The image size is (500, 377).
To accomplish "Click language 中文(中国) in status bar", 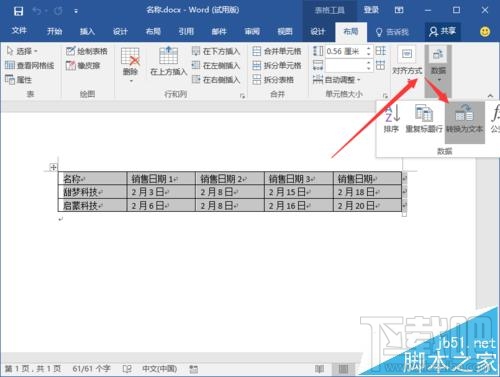I will [x=159, y=369].
